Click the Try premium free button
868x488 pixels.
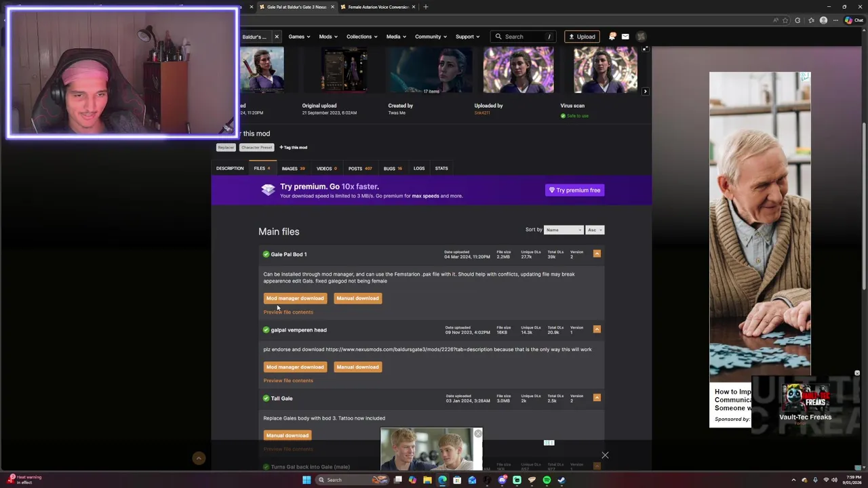click(574, 190)
